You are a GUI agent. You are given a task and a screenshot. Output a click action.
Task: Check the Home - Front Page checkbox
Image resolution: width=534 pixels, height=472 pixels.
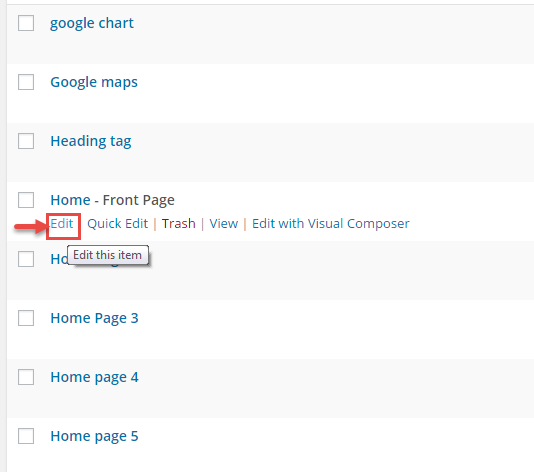point(26,200)
